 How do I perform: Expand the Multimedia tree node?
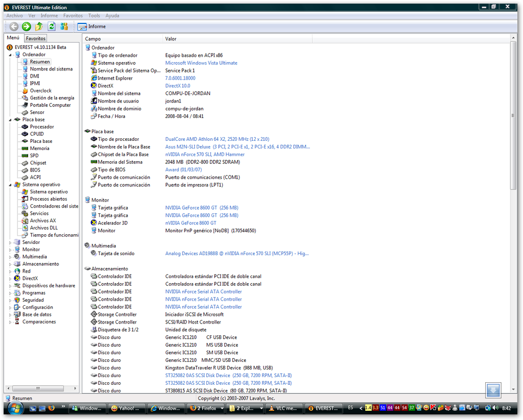point(10,257)
